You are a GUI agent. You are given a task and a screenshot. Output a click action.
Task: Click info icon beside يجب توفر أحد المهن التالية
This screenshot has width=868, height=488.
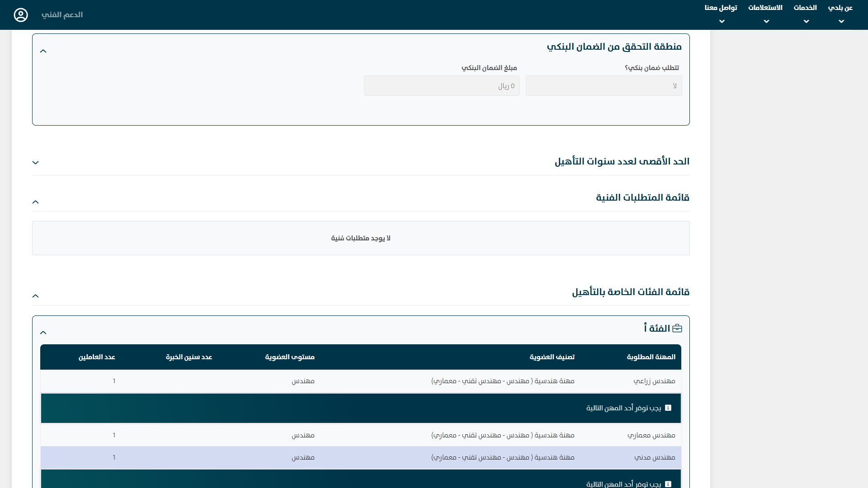(x=668, y=408)
